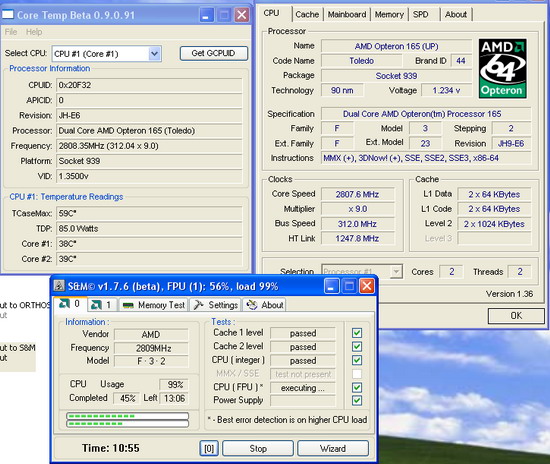The width and height of the screenshot is (550, 464).
Task: Select core 1 tab in S&M
Action: tap(102, 305)
